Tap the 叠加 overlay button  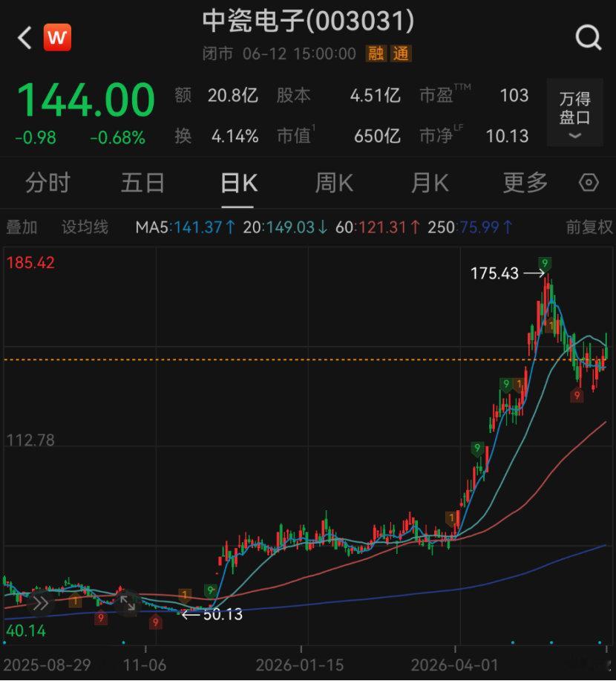[x=22, y=227]
